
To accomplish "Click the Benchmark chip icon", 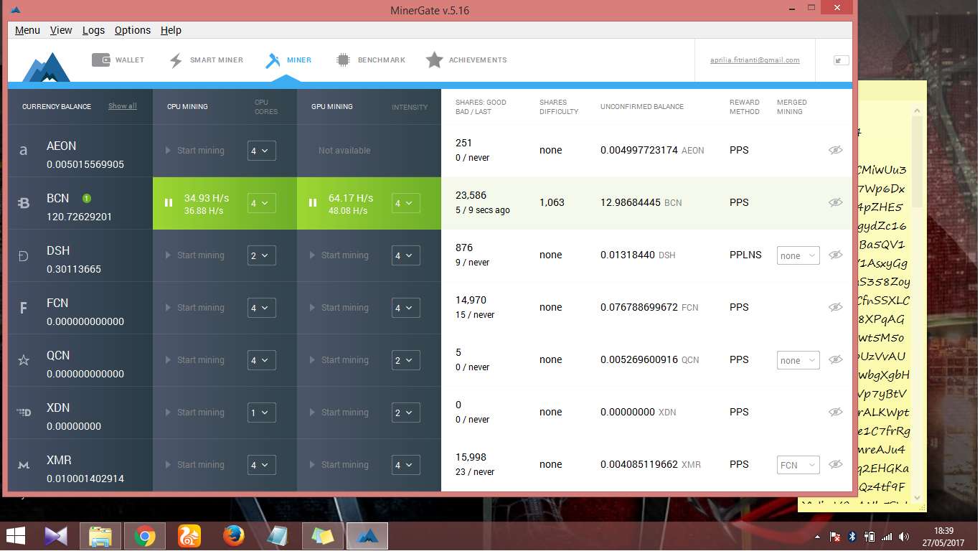I will point(343,60).
